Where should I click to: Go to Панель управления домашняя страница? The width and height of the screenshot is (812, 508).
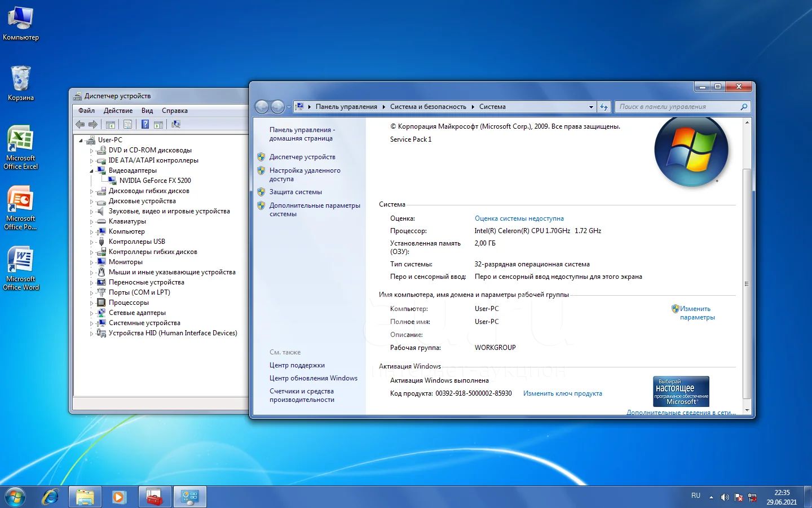[x=302, y=134]
